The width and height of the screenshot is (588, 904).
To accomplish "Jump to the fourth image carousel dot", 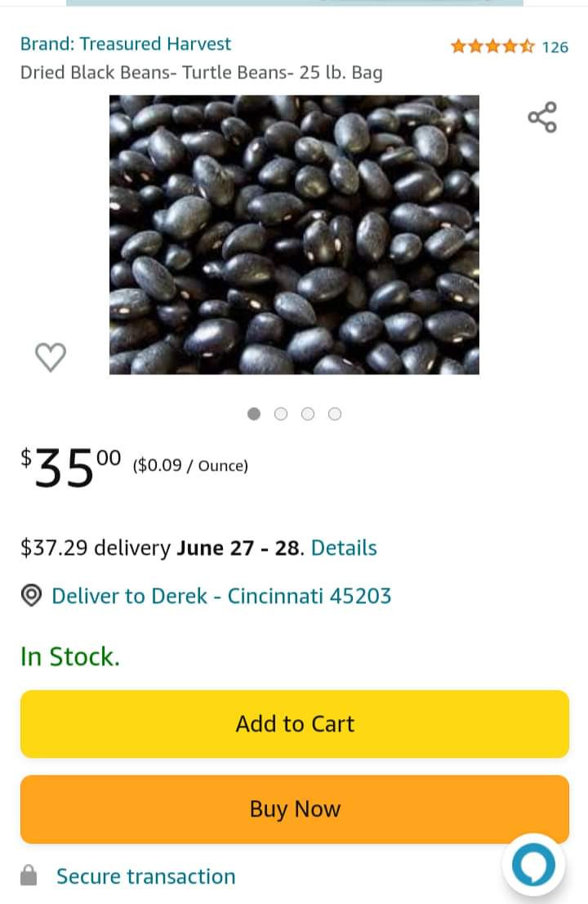I will [x=335, y=414].
